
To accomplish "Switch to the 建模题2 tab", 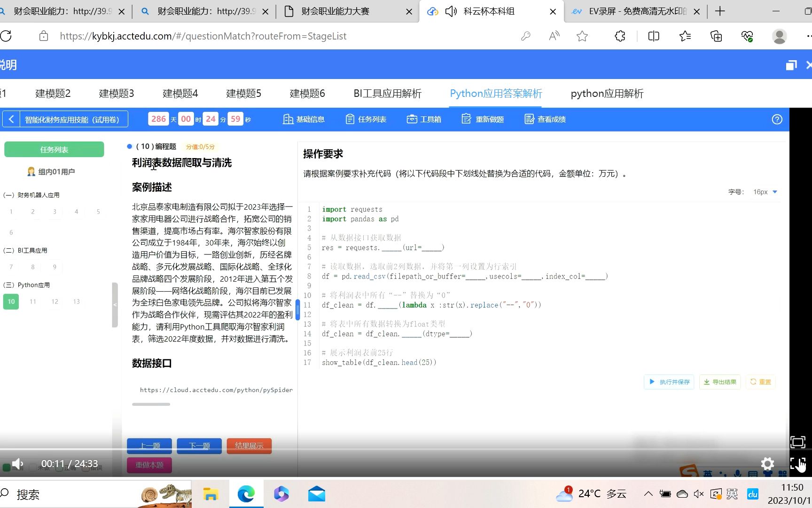I will (53, 94).
